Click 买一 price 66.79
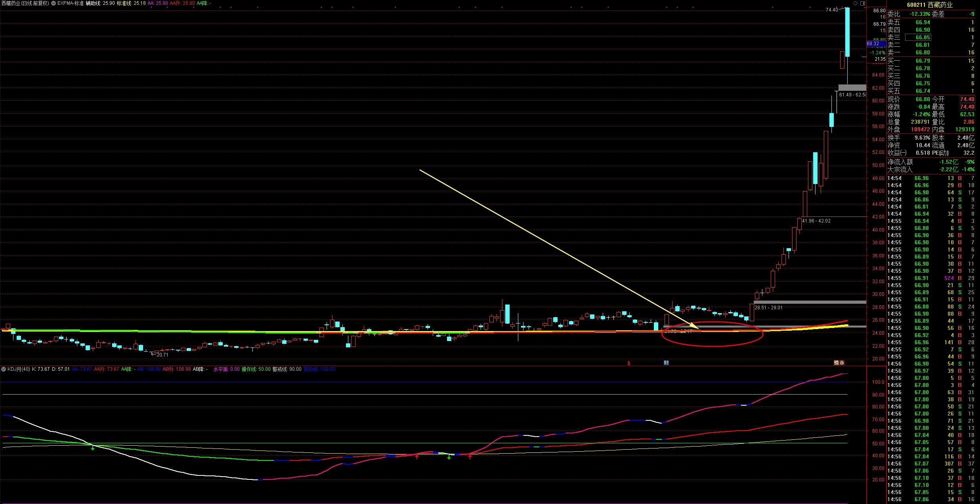 point(923,61)
